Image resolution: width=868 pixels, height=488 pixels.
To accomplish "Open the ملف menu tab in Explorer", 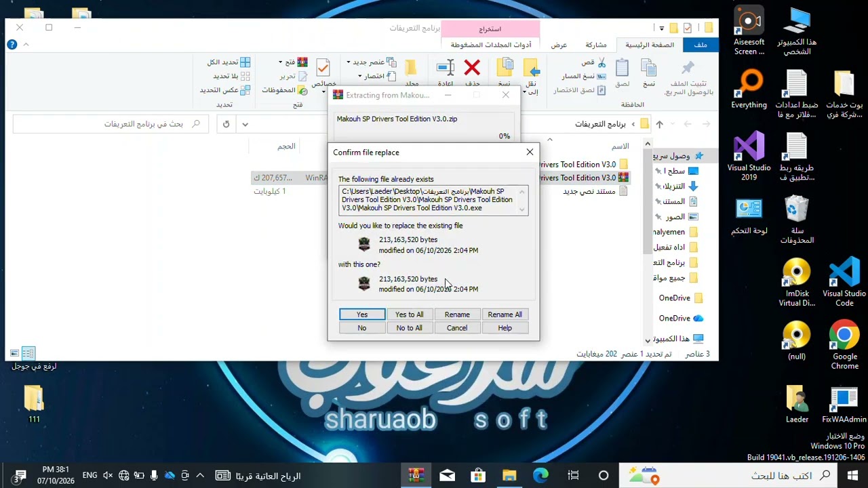I will (x=701, y=45).
